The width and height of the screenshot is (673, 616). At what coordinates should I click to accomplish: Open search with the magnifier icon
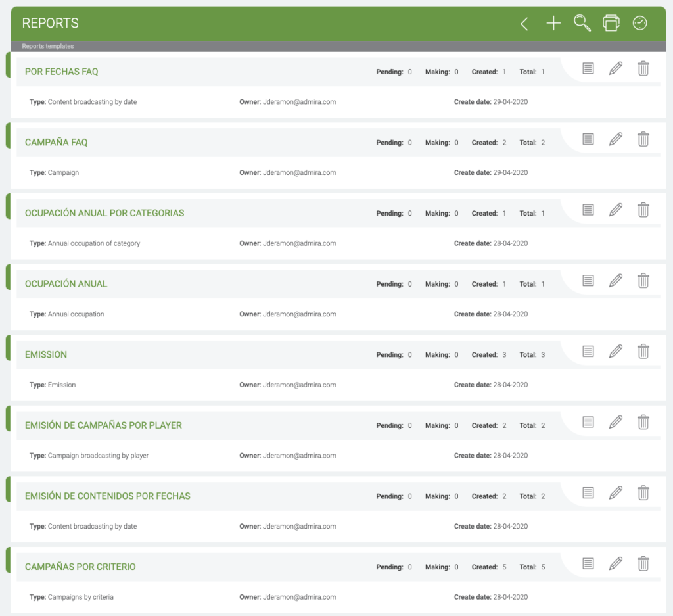click(582, 24)
